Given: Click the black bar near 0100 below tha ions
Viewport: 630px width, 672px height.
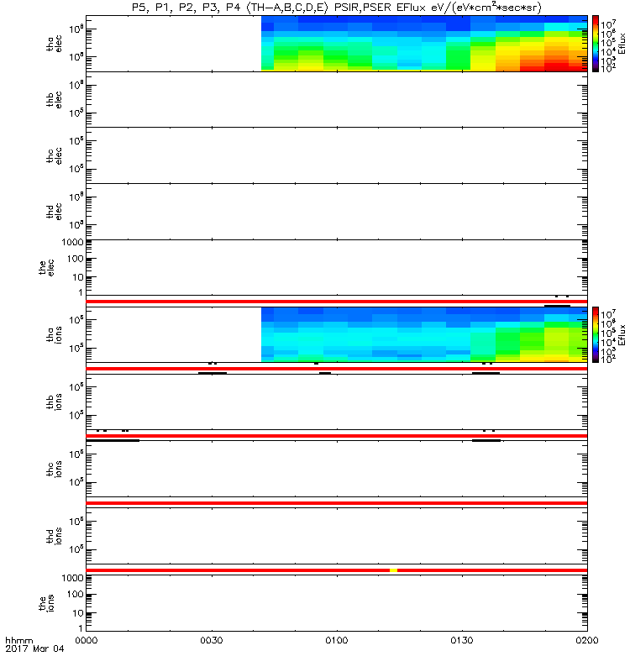Looking at the screenshot, I should click(x=325, y=373).
